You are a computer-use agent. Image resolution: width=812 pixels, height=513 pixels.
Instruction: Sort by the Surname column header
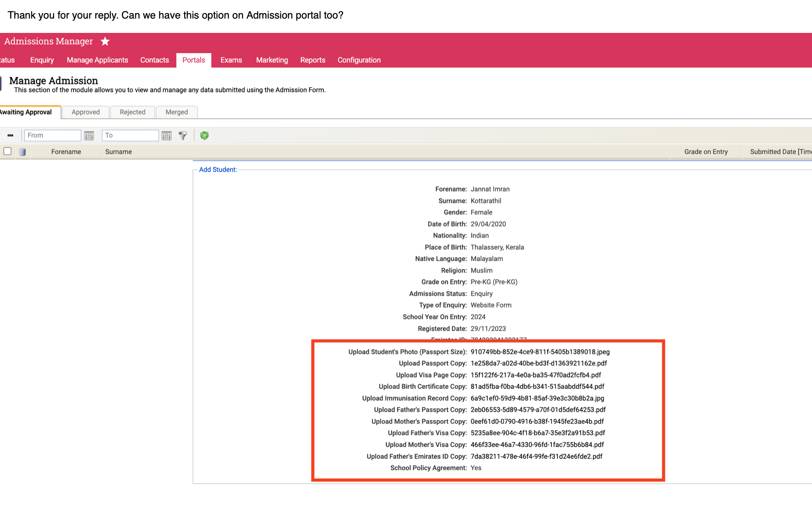click(x=118, y=152)
